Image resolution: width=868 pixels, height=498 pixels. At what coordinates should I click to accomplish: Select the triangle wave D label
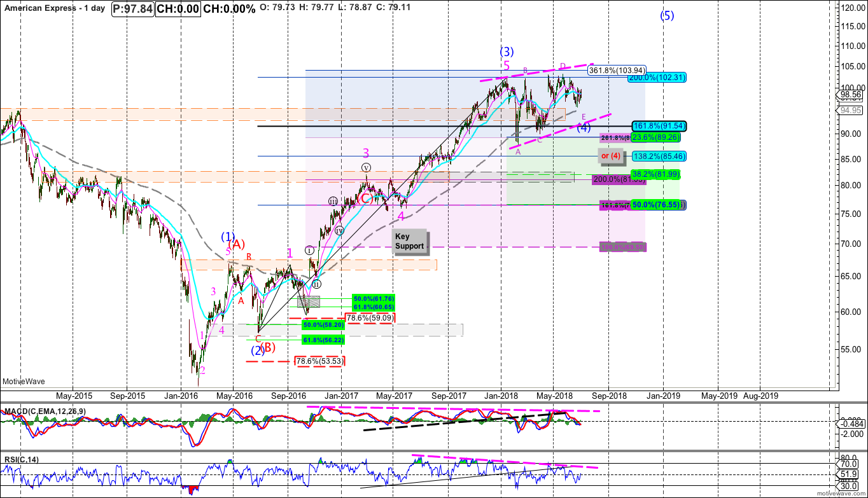[563, 66]
